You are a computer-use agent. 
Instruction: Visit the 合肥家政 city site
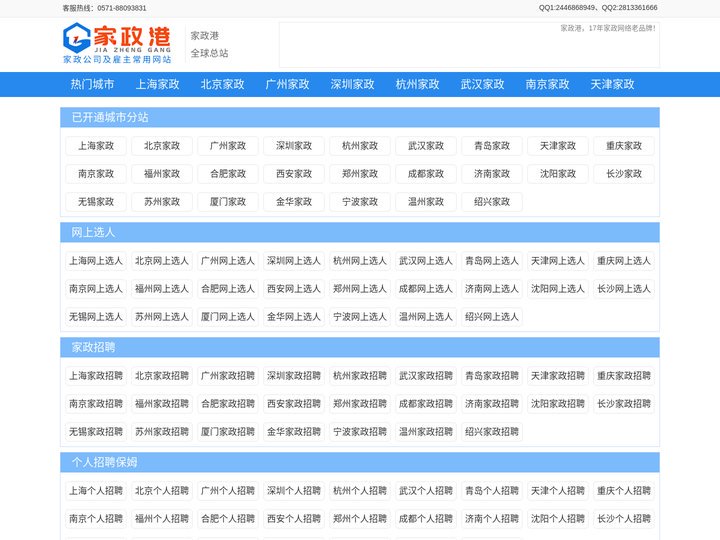coord(228,174)
